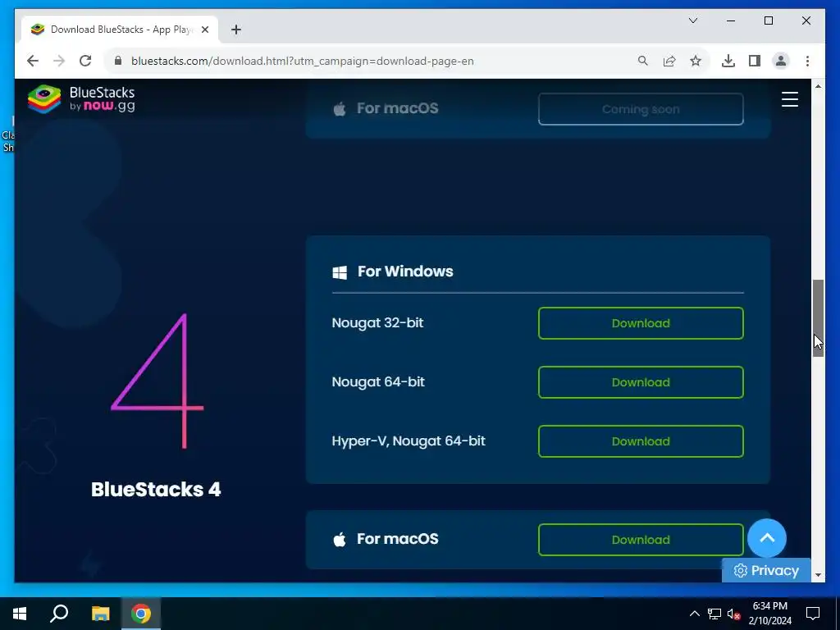Click the muted volume tray icon
840x630 pixels.
pos(734,614)
